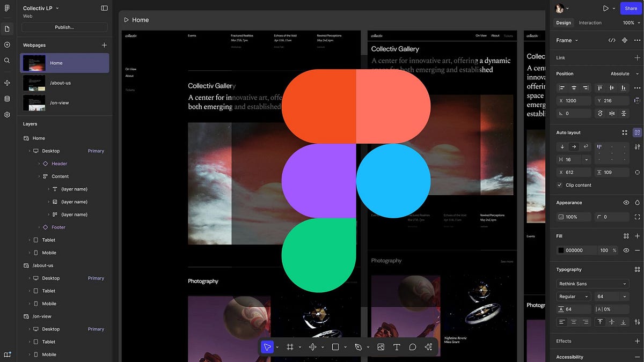Screen dimensions: 644x362
Task: Toggle Appearance visibility eye icon
Action: tap(626, 203)
